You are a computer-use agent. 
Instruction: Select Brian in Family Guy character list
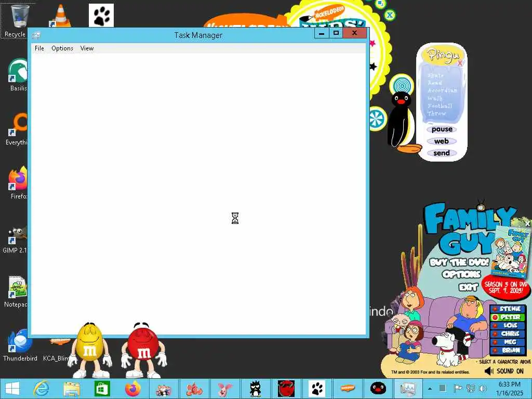pos(508,351)
